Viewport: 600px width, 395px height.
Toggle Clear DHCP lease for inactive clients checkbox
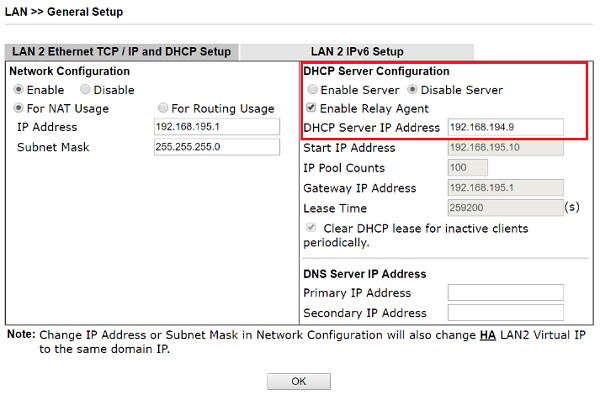(x=311, y=228)
